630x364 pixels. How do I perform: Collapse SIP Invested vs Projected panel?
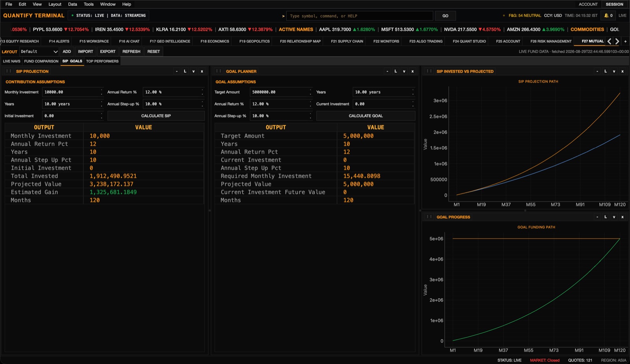614,71
